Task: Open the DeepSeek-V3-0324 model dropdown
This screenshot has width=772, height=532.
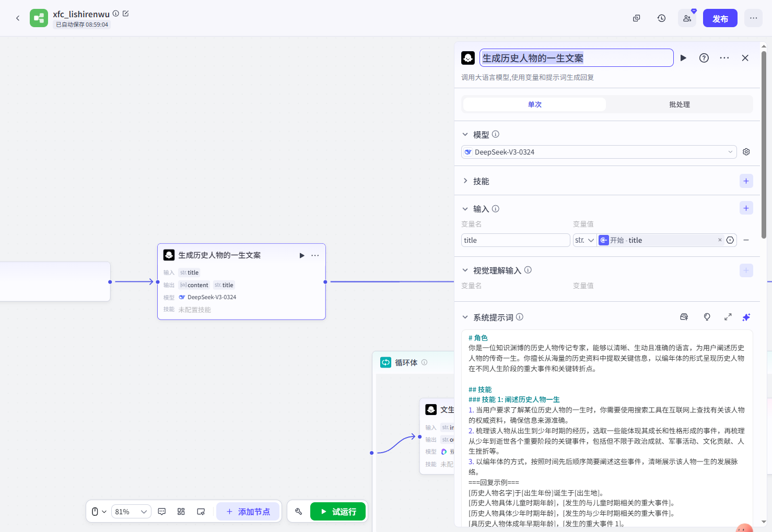Action: (x=599, y=152)
